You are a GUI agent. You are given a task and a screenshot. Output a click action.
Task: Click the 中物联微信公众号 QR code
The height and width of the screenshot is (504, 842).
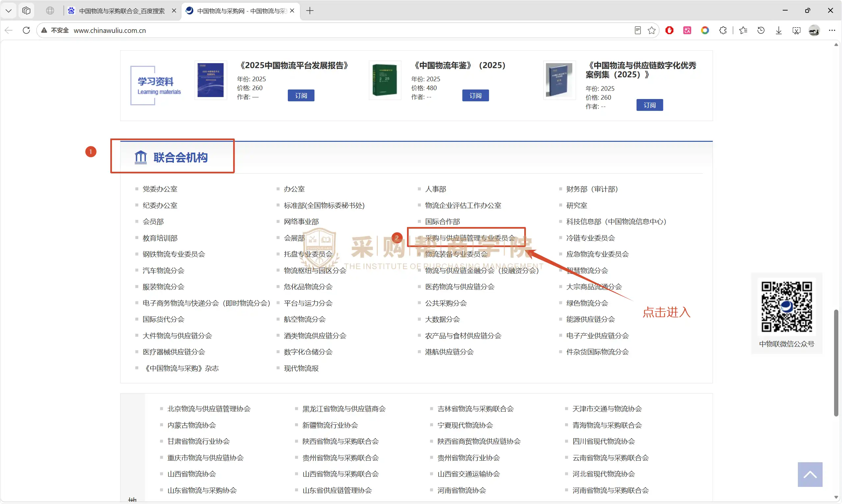tap(786, 306)
